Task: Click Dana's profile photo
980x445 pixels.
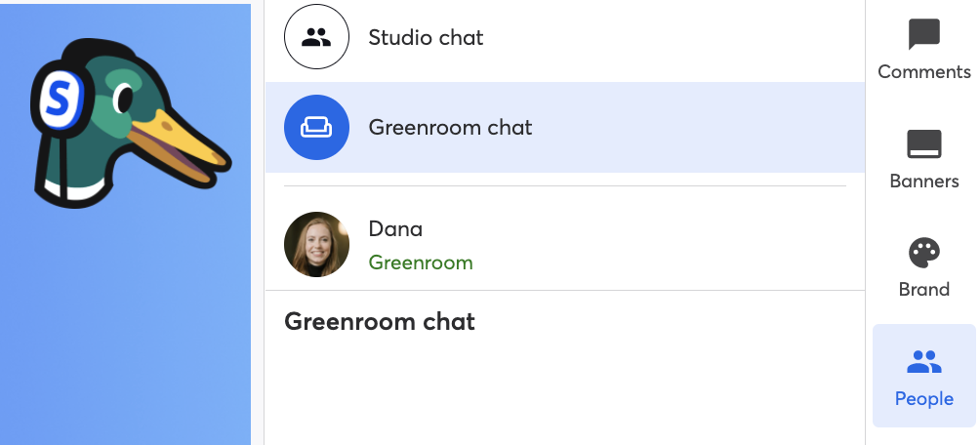Action: tap(316, 244)
